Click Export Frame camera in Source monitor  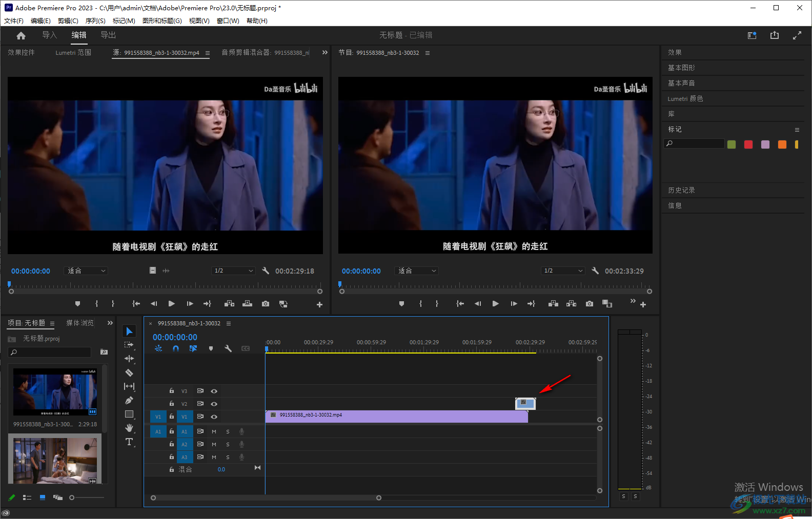(266, 304)
